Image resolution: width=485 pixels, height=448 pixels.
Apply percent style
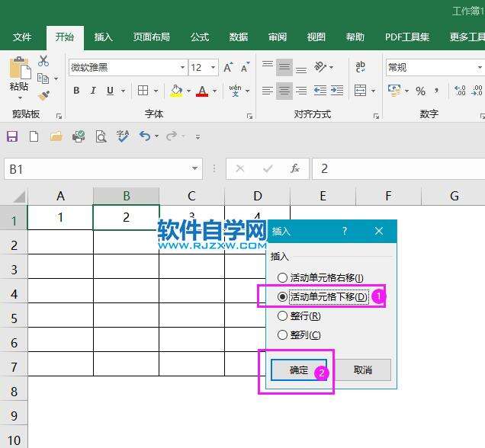click(420, 91)
